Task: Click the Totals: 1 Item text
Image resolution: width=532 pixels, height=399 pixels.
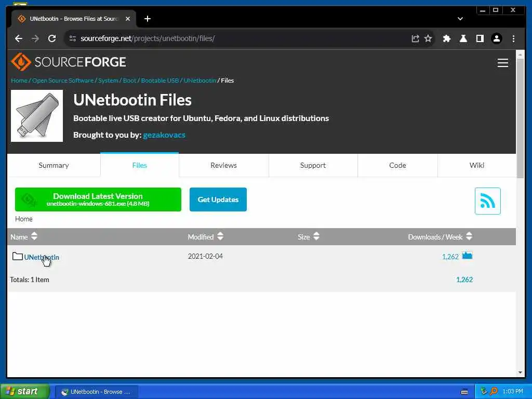Action: pyautogui.click(x=30, y=280)
